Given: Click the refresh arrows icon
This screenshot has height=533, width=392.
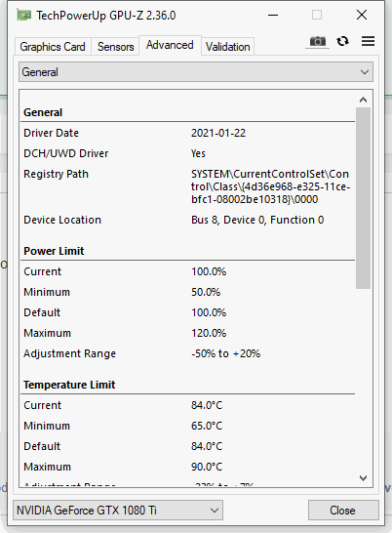Looking at the screenshot, I should (x=342, y=41).
